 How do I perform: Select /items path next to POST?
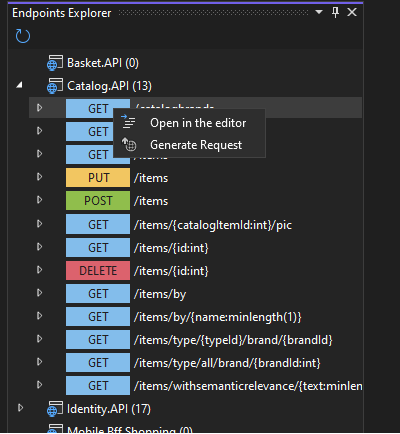[151, 201]
